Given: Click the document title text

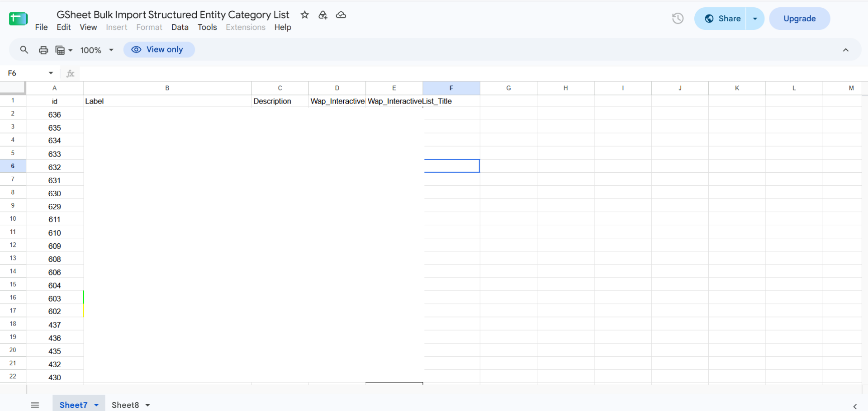Looking at the screenshot, I should [173, 14].
